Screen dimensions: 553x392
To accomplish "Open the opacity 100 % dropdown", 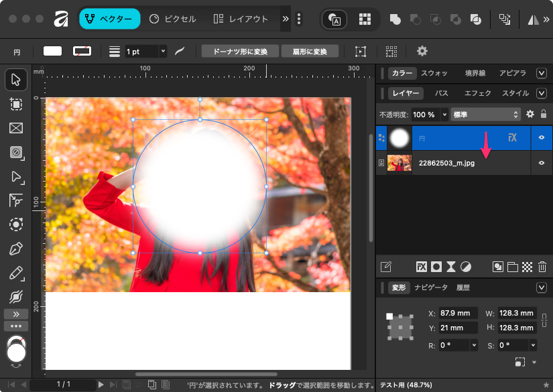I will click(442, 115).
